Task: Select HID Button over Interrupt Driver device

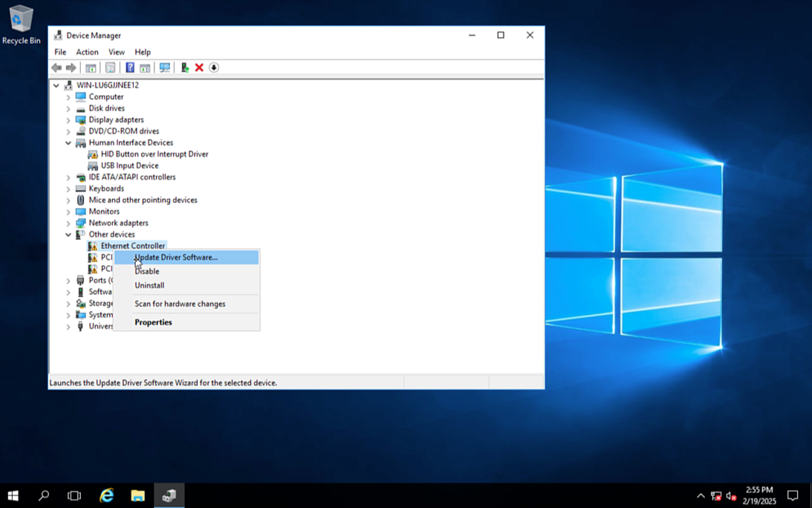Action: 155,154
